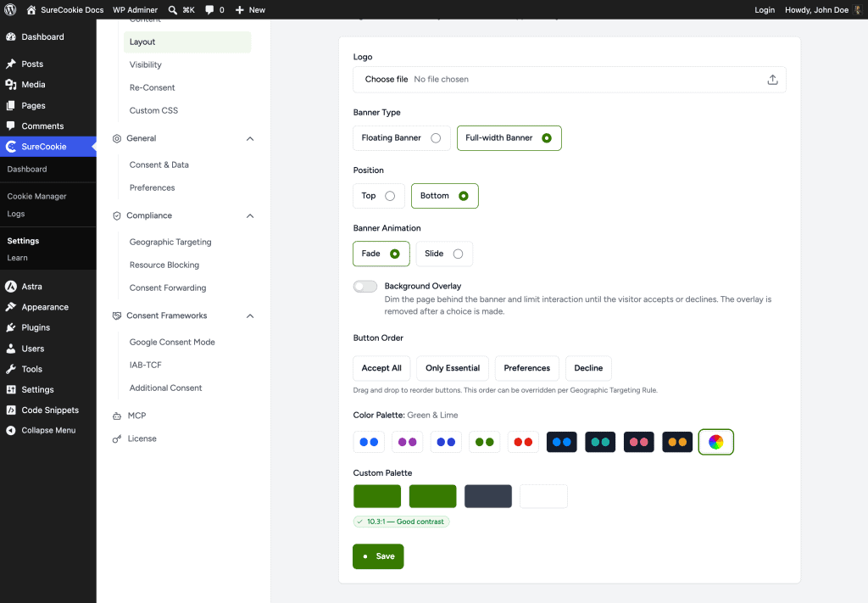Click the Astra logo icon
The image size is (868, 603).
[10, 287]
